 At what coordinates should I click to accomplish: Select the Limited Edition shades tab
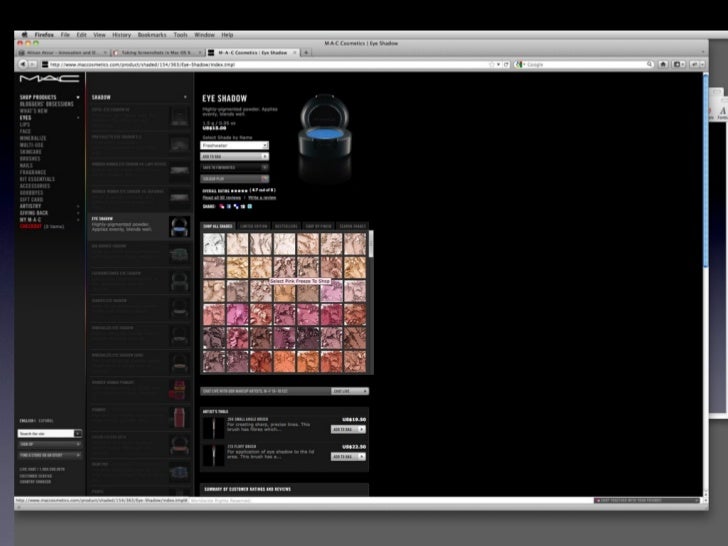point(254,226)
